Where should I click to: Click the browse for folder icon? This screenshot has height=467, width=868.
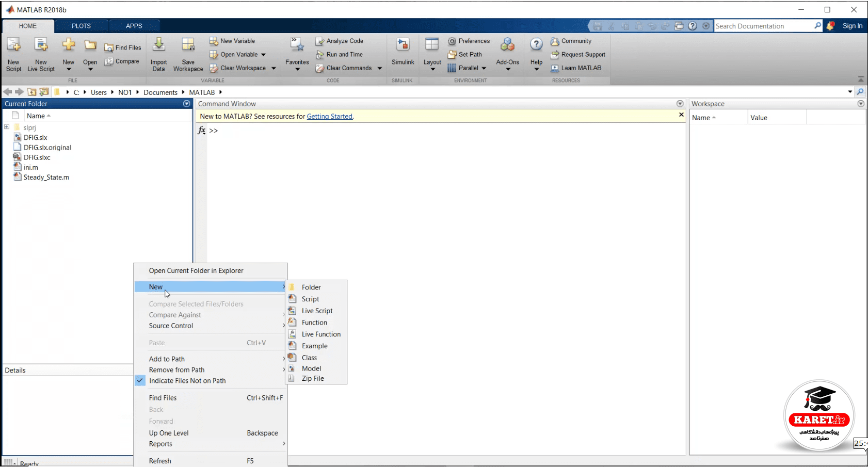point(44,92)
